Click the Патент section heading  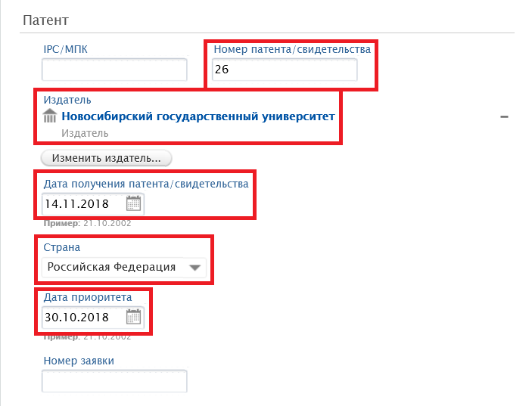click(48, 20)
